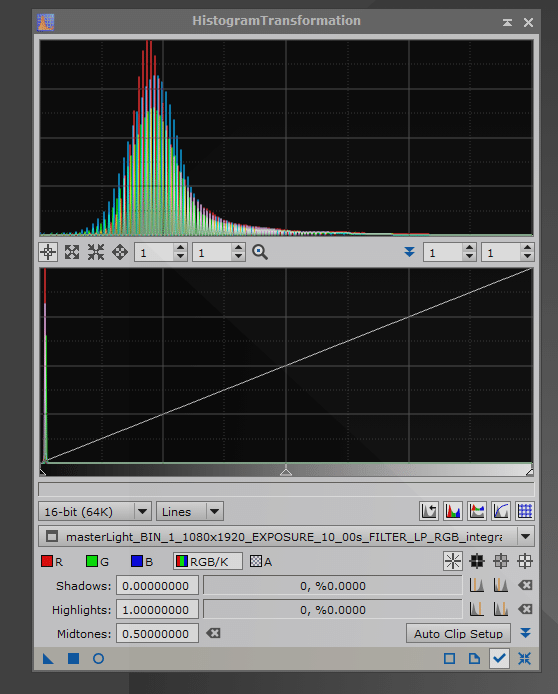Click the Auto Clip Setup button
Viewport: 558px width, 694px height.
click(458, 634)
